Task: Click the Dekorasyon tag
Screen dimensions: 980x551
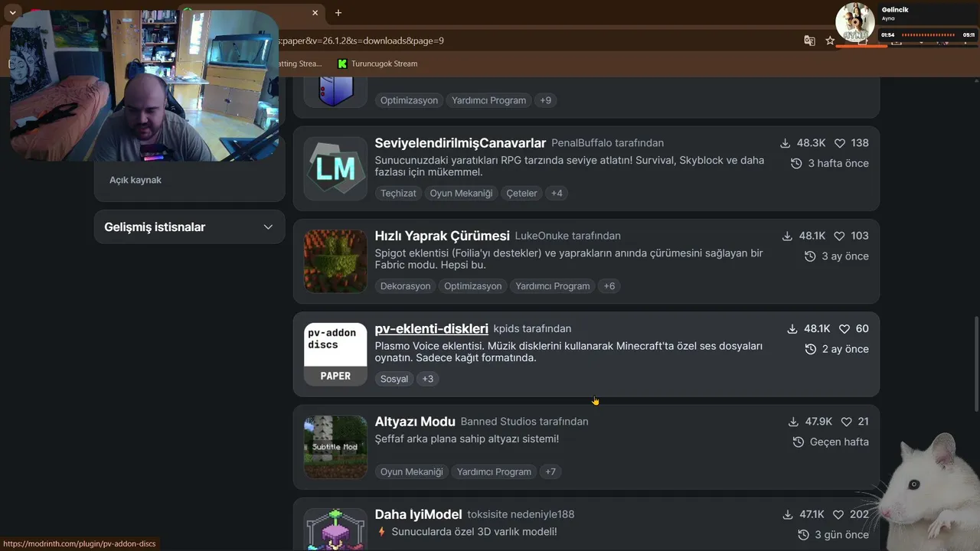Action: click(405, 286)
